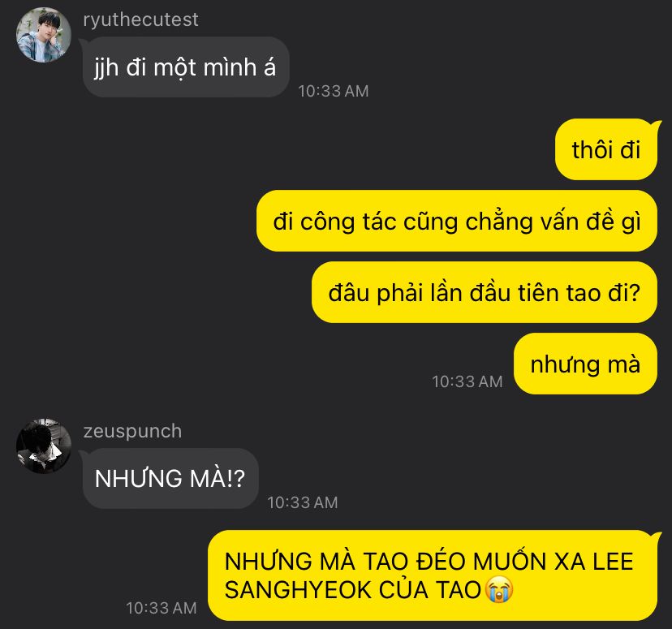Click timestamp beside lowercase "nhưng mà"

[x=467, y=381]
